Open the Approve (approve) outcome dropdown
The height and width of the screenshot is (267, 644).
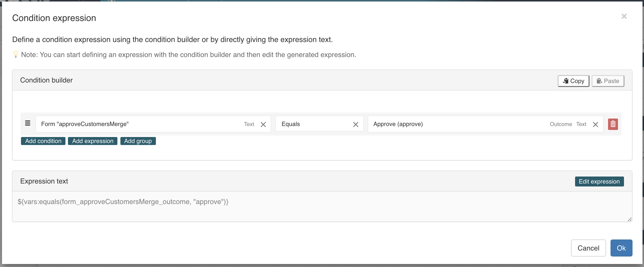tap(450, 124)
